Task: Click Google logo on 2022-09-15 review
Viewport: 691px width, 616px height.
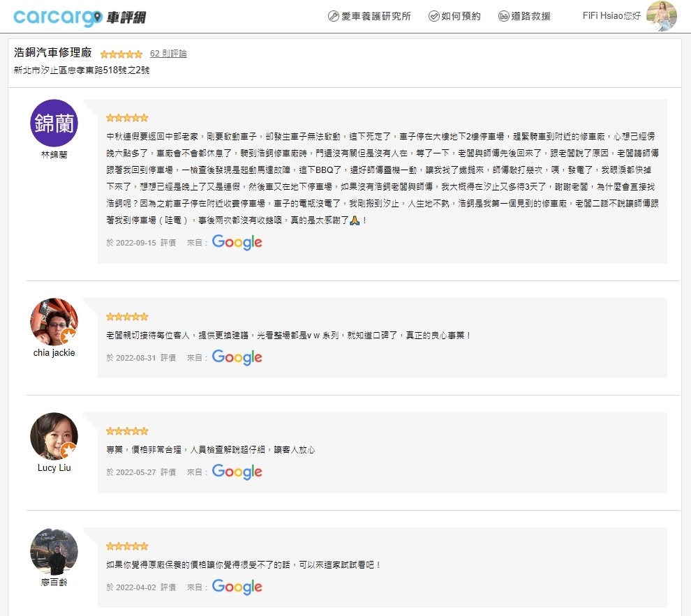Action: pos(237,242)
